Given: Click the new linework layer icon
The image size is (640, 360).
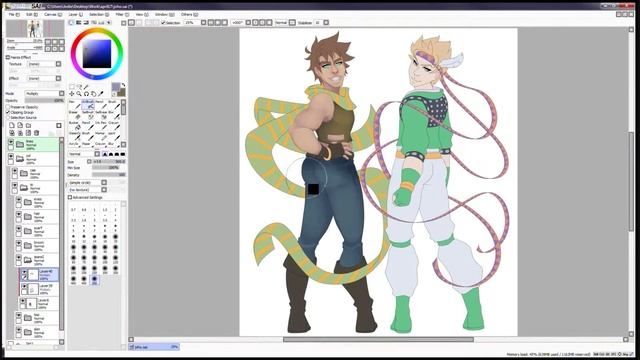Looking at the screenshot, I should (x=20, y=126).
